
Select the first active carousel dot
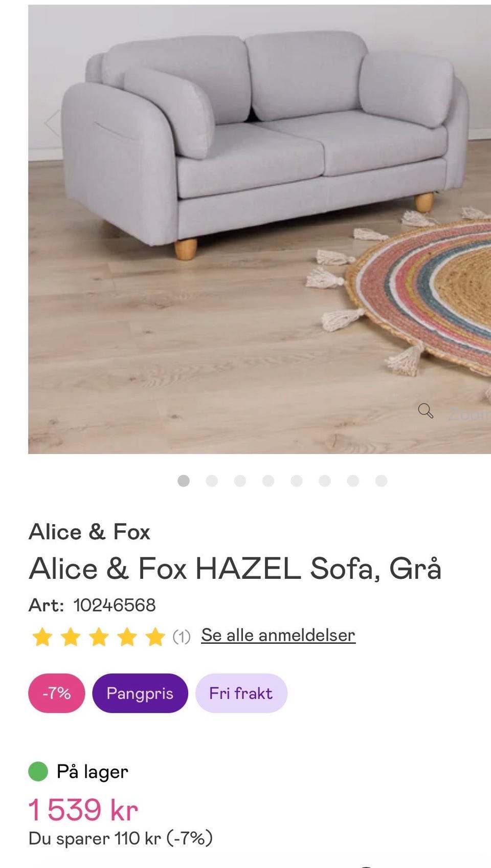[x=184, y=481]
